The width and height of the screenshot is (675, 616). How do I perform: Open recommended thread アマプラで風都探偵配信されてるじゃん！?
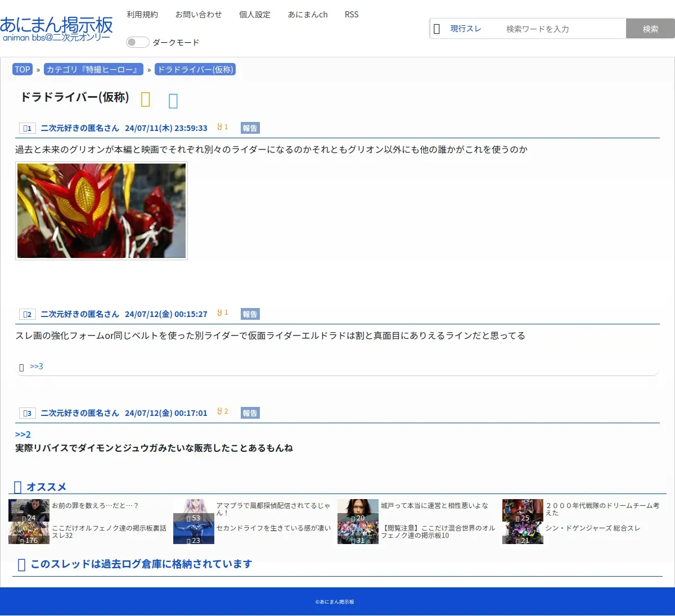[x=273, y=509]
